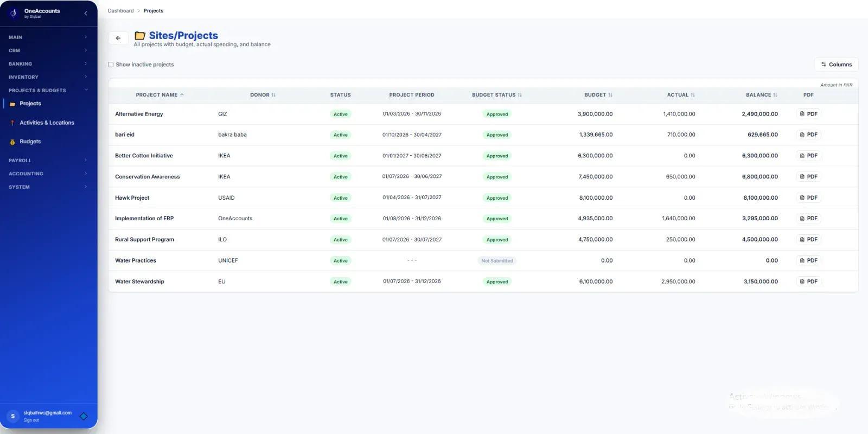This screenshot has height=434, width=868.
Task: Open Activities & Locations in sidebar
Action: tap(47, 123)
